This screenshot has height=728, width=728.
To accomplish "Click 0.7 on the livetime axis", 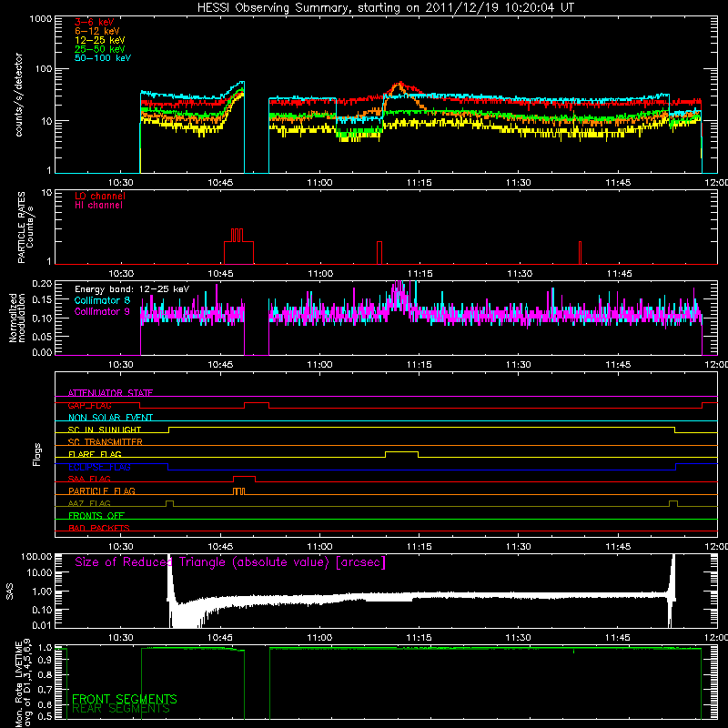I will [45, 690].
